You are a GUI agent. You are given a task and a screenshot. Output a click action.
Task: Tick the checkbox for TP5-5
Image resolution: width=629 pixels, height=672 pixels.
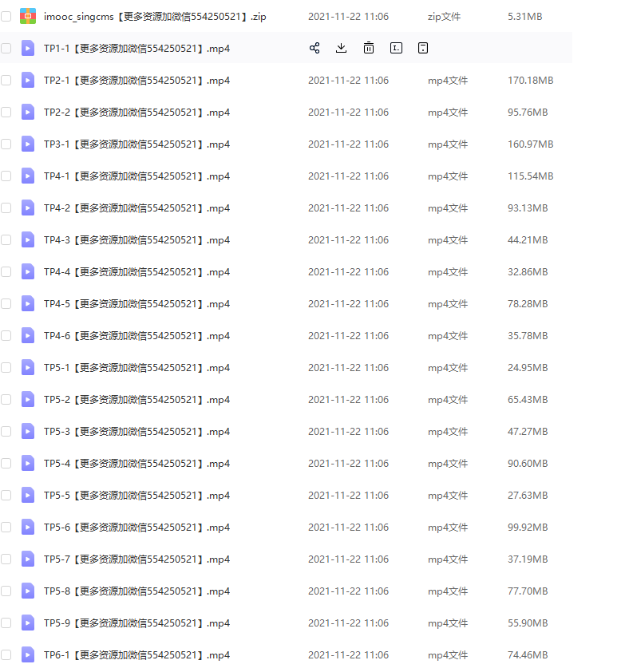(x=6, y=495)
